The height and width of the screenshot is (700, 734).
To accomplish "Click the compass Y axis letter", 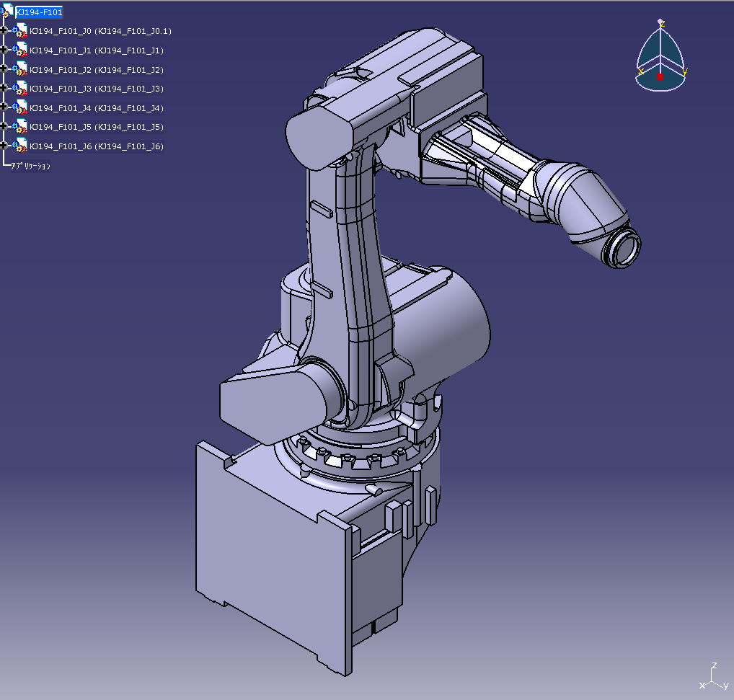I will click(684, 71).
